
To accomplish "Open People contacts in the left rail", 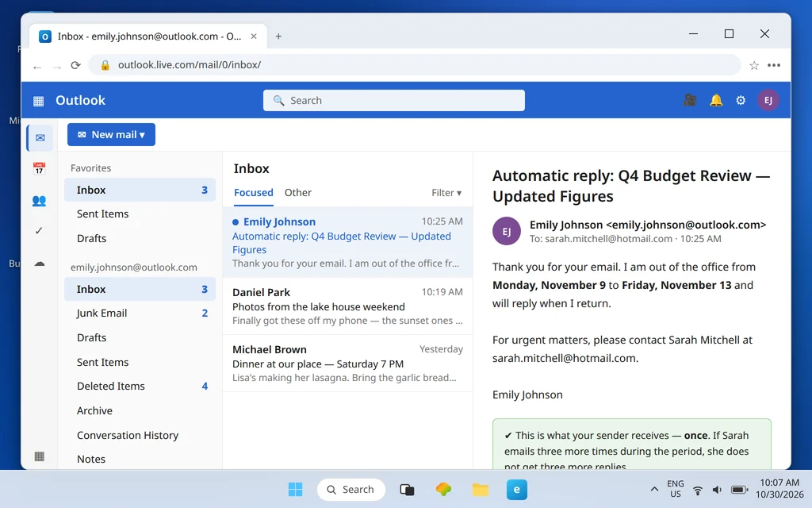I will (x=40, y=201).
